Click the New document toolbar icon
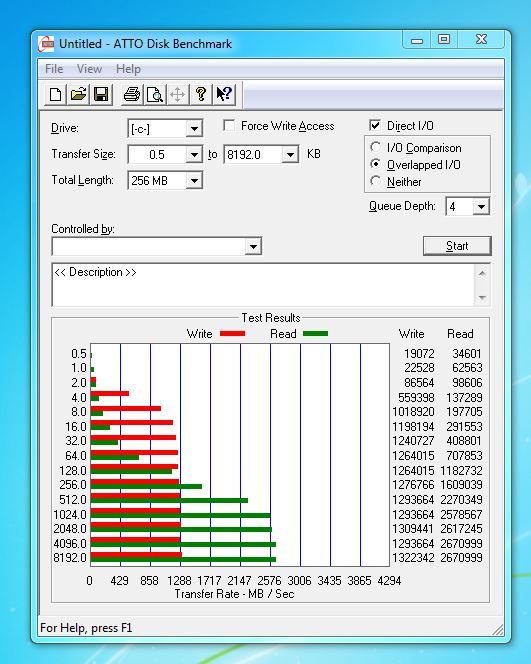 [x=55, y=94]
